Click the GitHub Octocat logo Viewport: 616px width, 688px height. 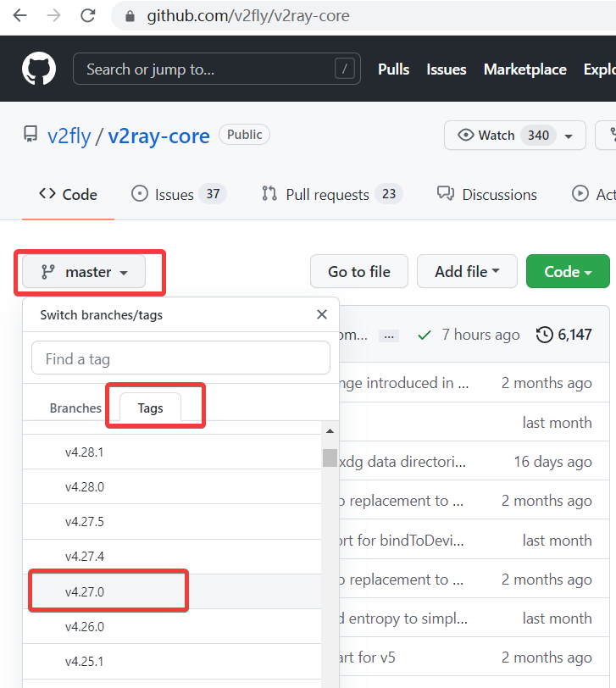click(x=39, y=69)
